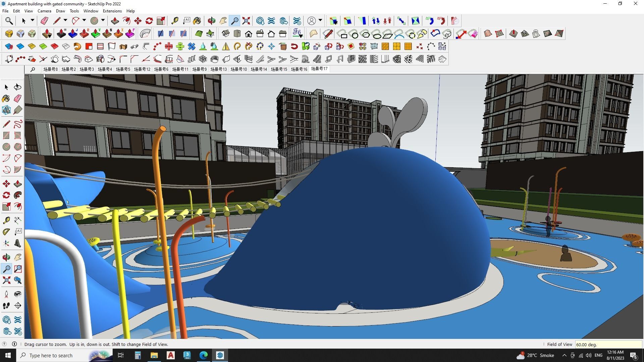Select the Tape Measure tool

click(174, 21)
